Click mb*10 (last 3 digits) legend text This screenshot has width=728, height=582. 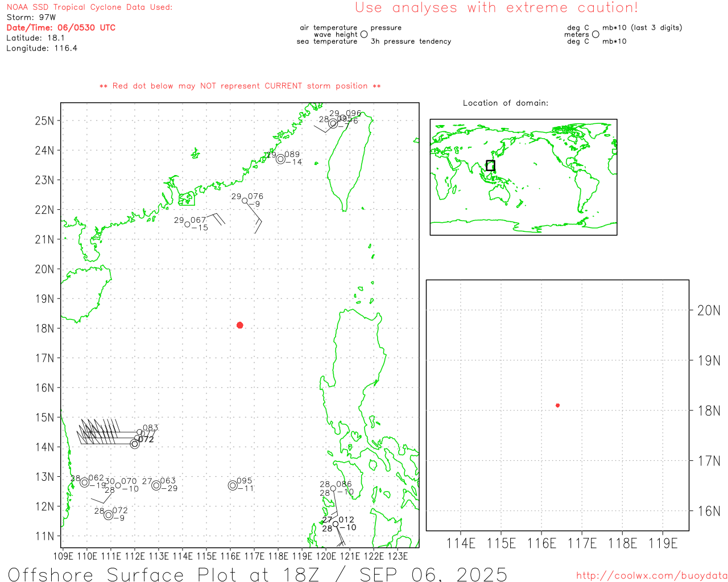(642, 28)
